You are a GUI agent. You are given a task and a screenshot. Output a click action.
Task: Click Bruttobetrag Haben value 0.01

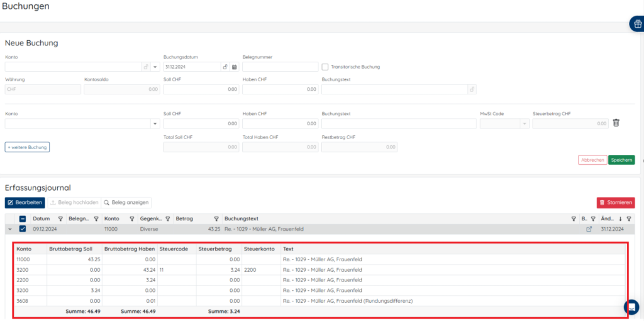[x=150, y=301]
